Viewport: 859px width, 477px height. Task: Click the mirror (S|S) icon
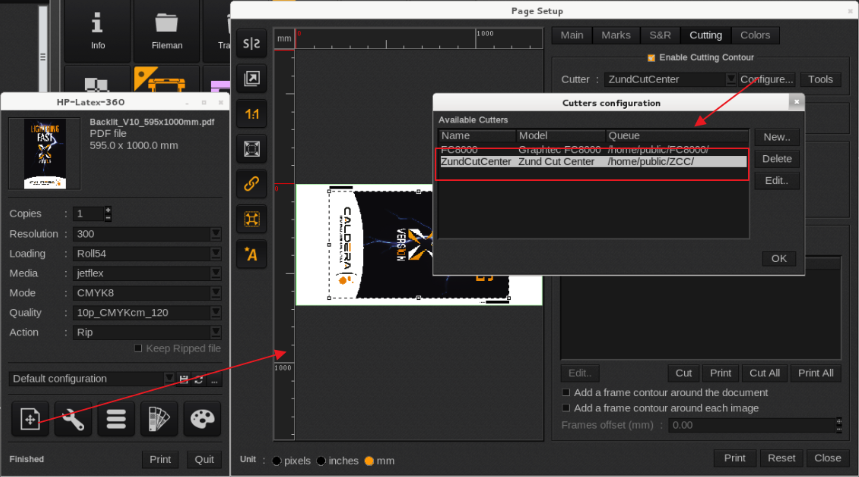pyautogui.click(x=250, y=44)
